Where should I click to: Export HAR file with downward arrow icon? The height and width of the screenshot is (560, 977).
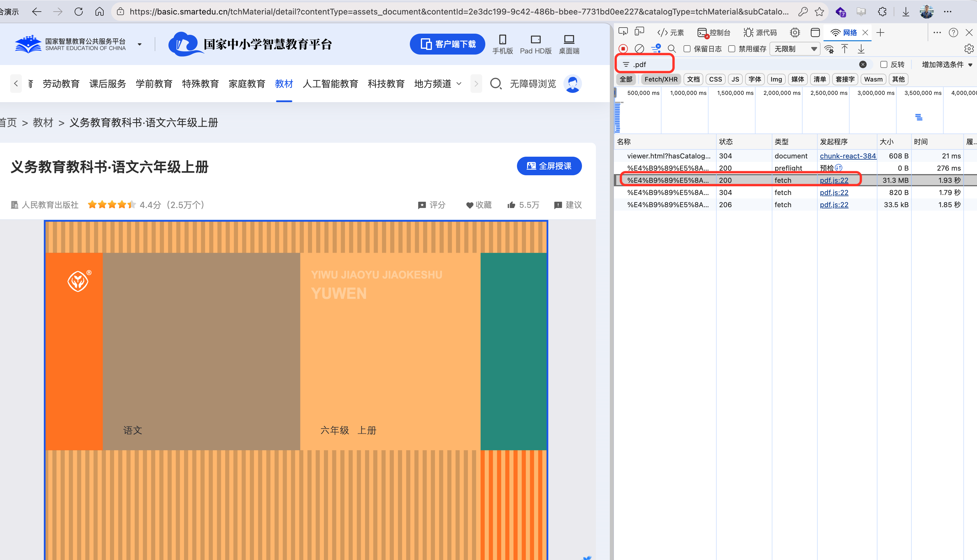coord(861,49)
